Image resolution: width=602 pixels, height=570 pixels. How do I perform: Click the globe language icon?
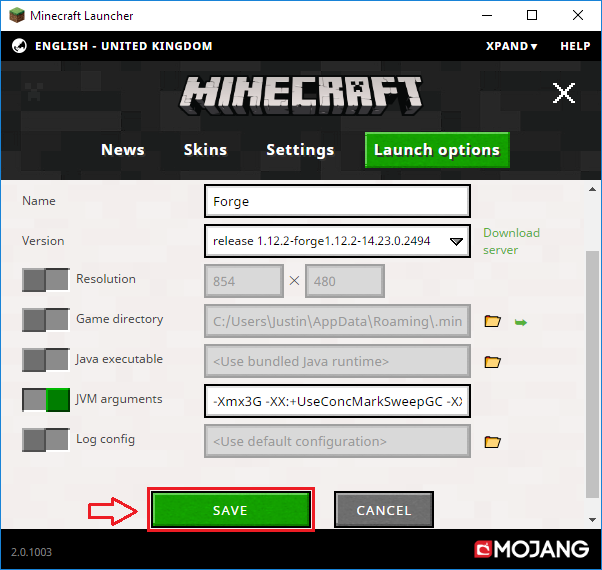[19, 46]
